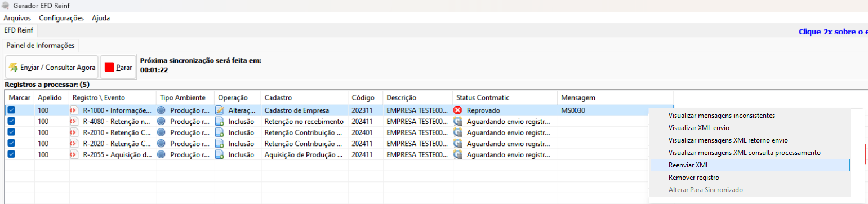
Task: Click the Status Contmatic column header
Action: [505, 98]
